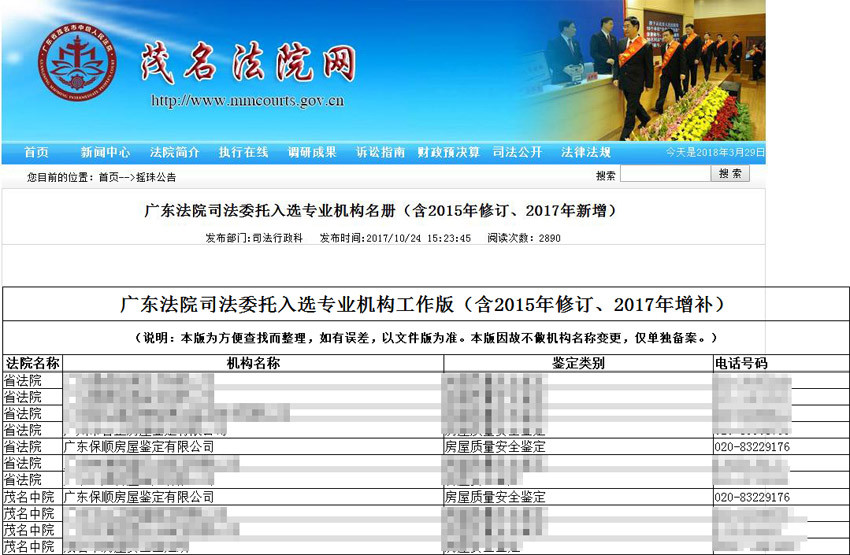The height and width of the screenshot is (555, 850).
Task: Click the 机构名称 column header
Action: [x=252, y=363]
